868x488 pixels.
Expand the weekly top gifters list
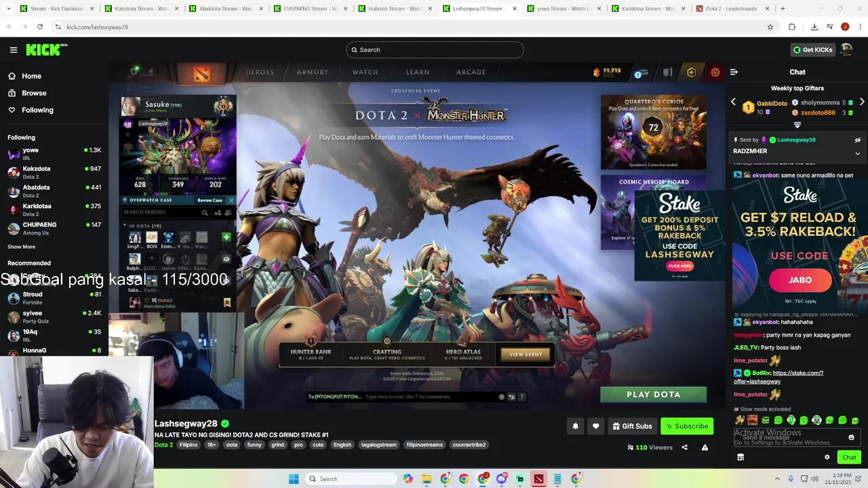coord(797,125)
